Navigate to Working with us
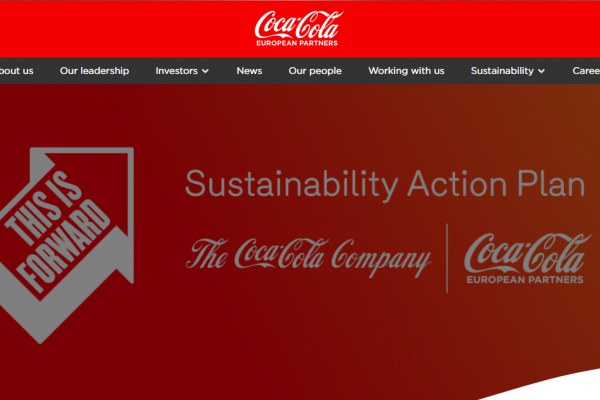600x400 pixels. 406,71
